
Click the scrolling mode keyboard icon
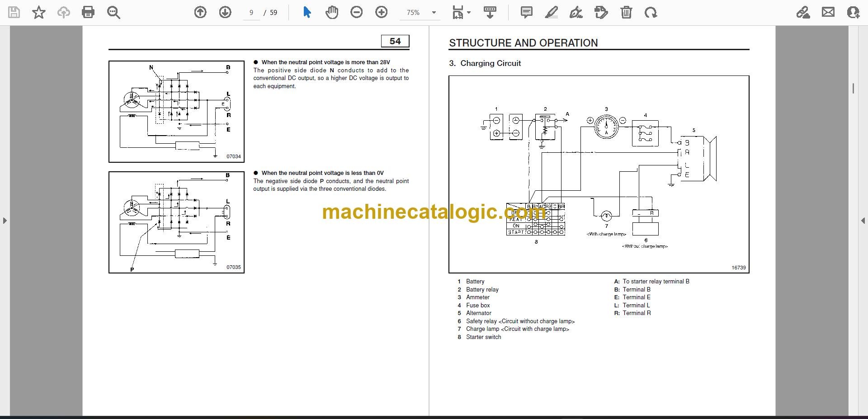(x=490, y=12)
